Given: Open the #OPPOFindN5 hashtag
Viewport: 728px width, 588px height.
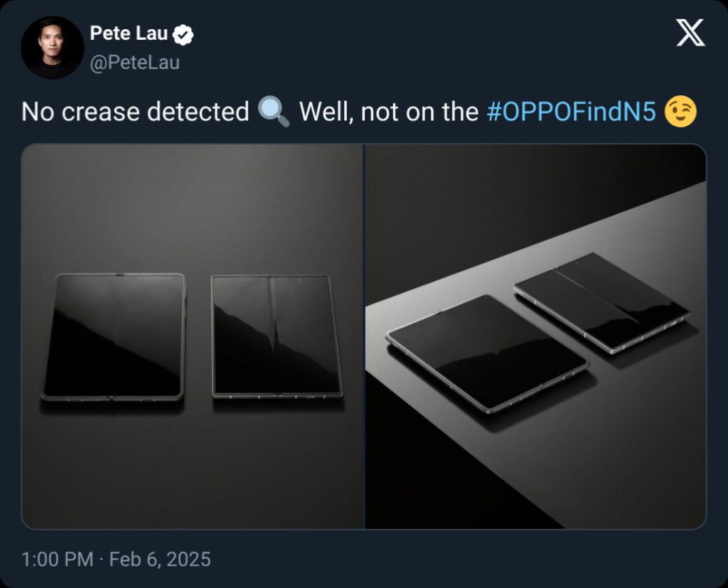Looking at the screenshot, I should pos(571,112).
